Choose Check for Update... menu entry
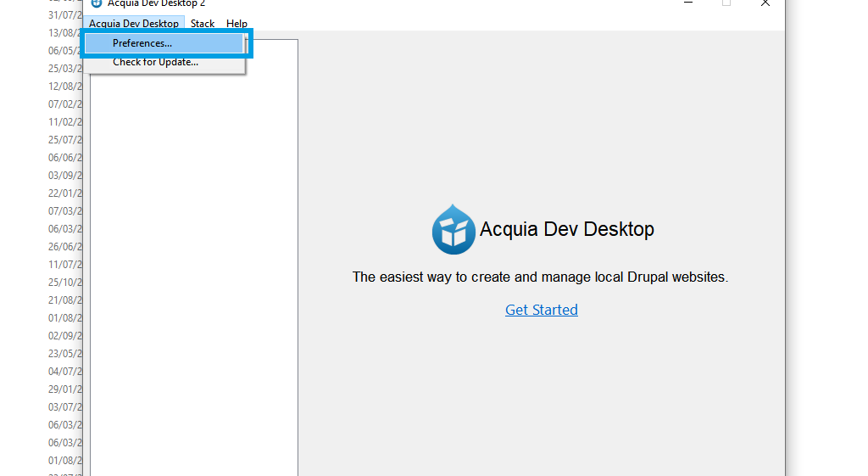Viewport: 868px width, 476px height. [155, 62]
